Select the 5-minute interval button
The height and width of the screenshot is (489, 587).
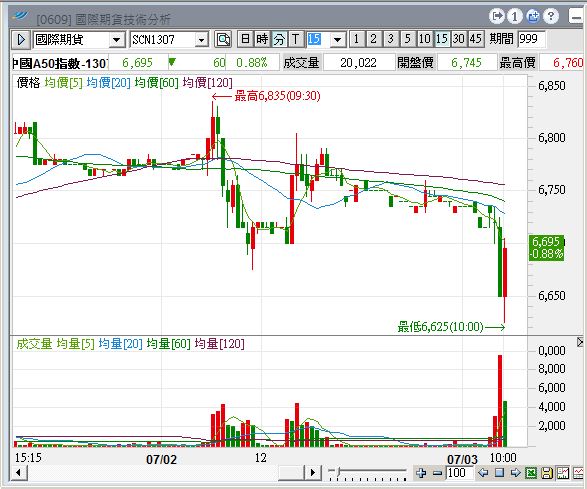[x=407, y=39]
